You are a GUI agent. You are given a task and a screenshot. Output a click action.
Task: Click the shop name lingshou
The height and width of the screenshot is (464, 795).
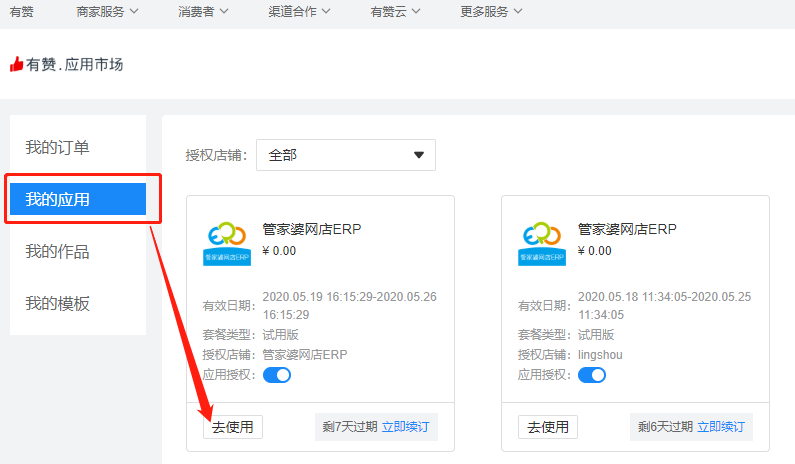point(600,355)
